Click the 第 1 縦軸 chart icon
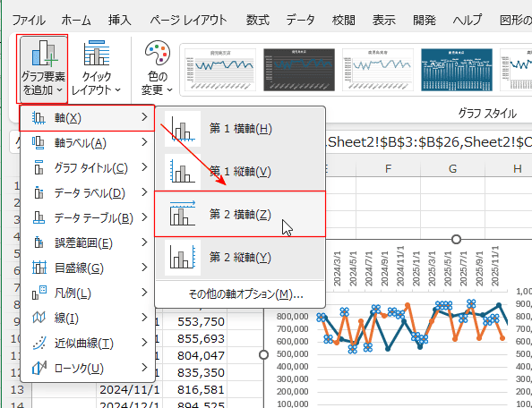532x408 pixels. (x=183, y=172)
